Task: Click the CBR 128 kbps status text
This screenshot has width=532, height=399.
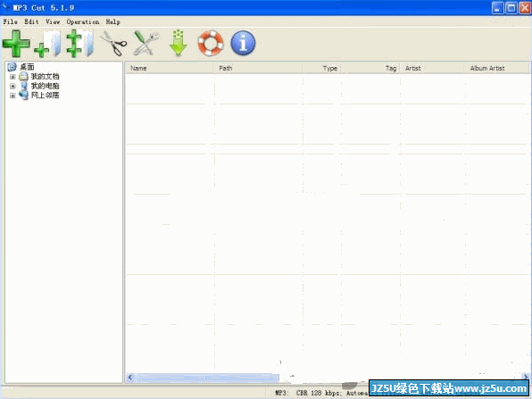Action: coord(318,393)
